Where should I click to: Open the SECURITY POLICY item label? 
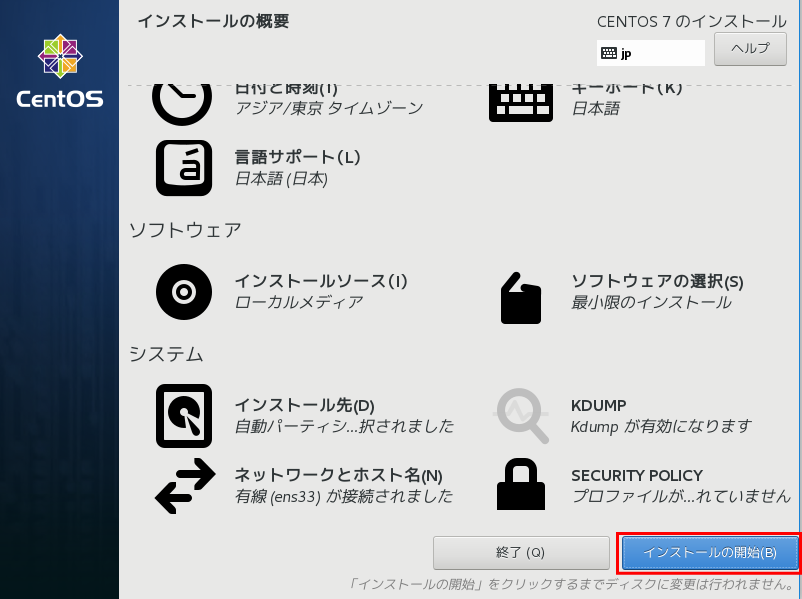coord(637,476)
